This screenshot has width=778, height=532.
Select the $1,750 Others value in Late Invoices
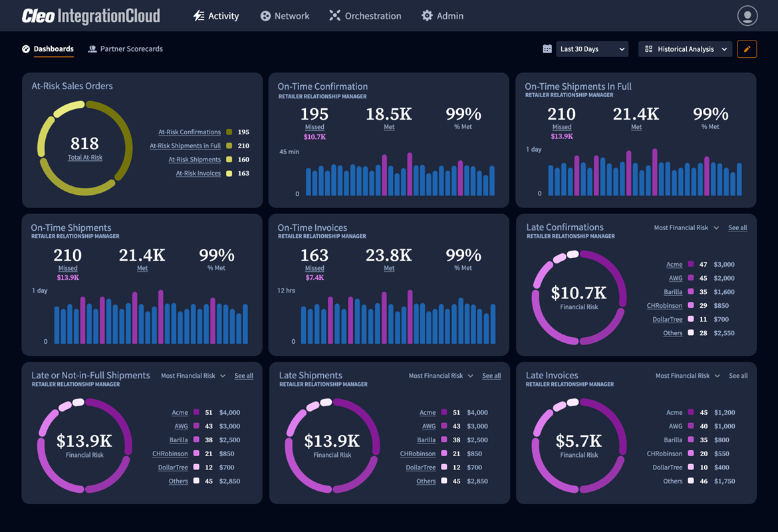pos(724,481)
